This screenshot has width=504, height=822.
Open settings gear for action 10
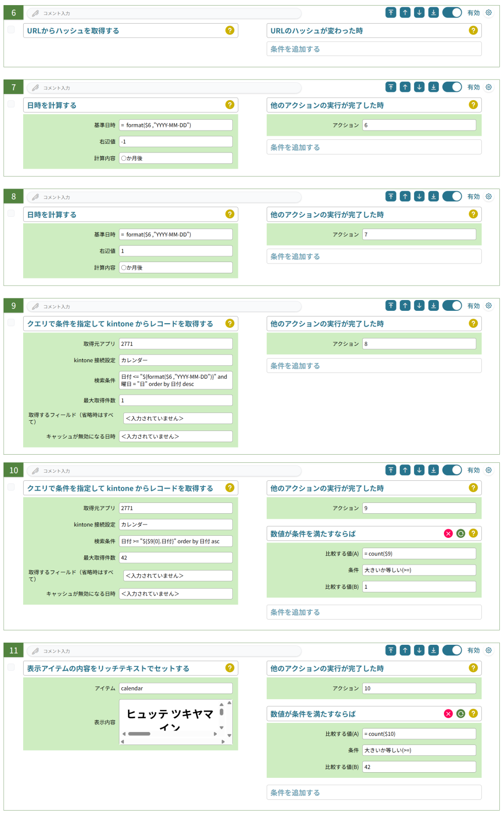[489, 470]
